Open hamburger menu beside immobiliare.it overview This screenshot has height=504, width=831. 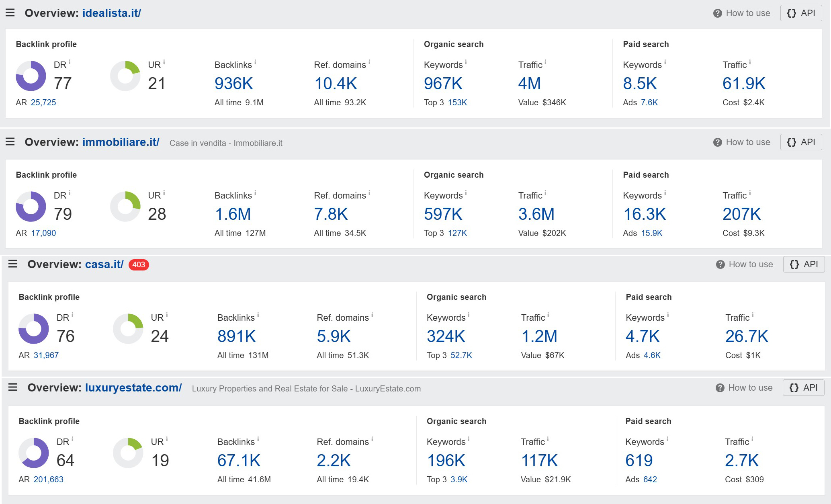pos(10,142)
